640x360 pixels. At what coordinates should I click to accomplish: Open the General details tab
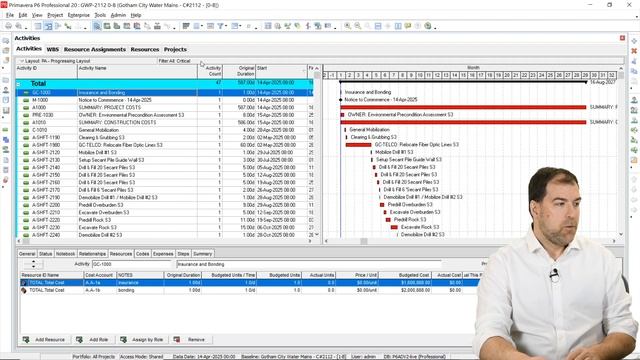27,254
